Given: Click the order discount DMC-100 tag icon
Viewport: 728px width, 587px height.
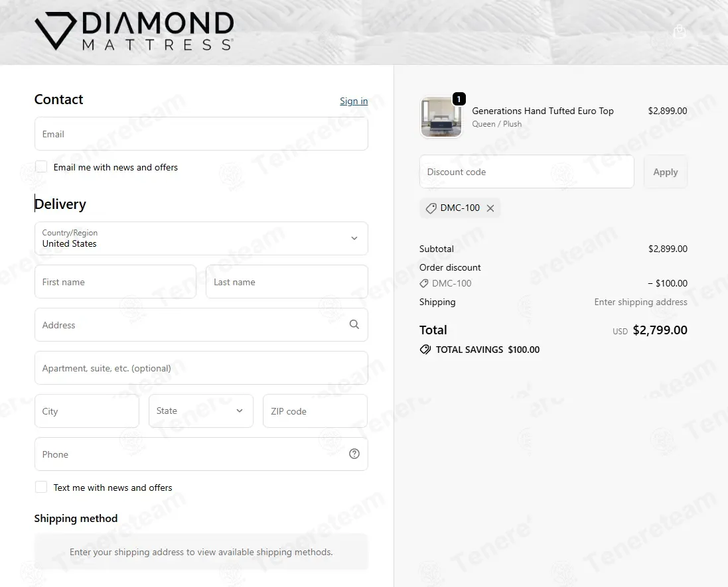Looking at the screenshot, I should 424,283.
